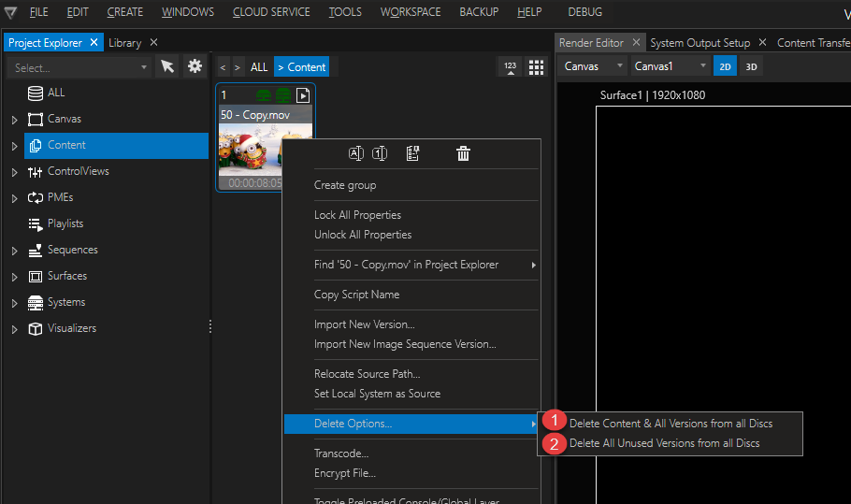Open the CLOUD SERVICE menu

(x=271, y=12)
